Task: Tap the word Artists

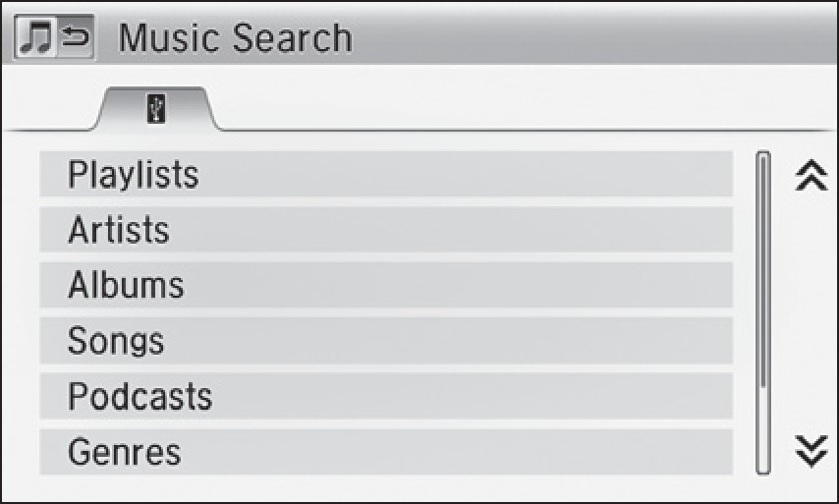Action: [118, 230]
